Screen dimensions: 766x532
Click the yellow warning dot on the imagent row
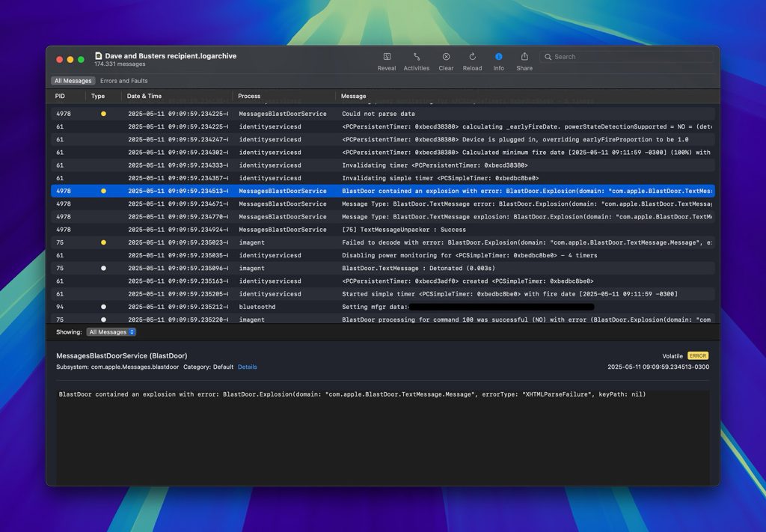click(x=103, y=242)
